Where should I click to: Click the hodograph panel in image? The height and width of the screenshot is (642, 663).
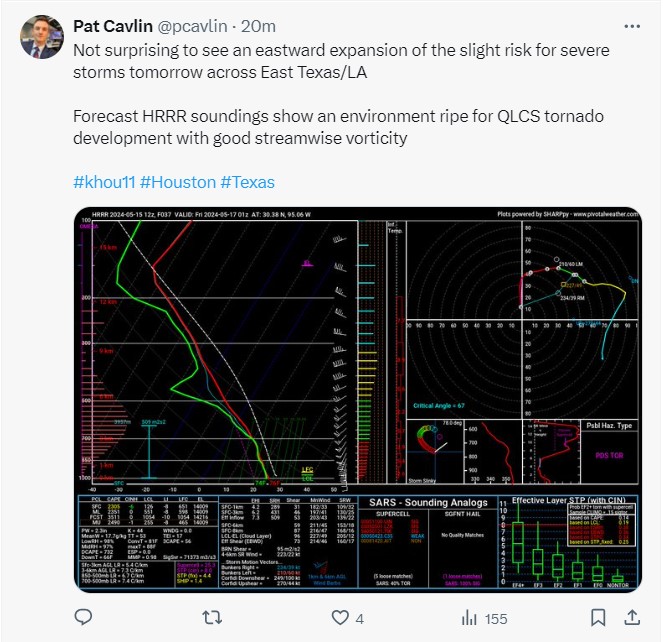pos(522,319)
